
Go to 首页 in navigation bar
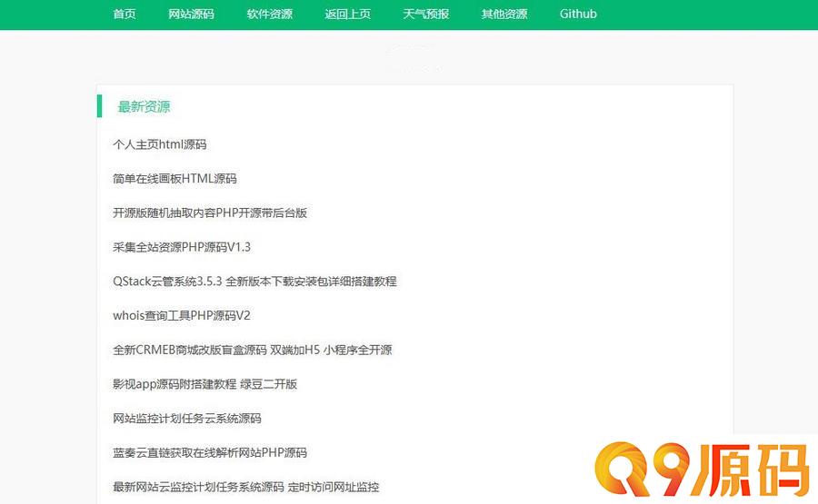pyautogui.click(x=125, y=14)
